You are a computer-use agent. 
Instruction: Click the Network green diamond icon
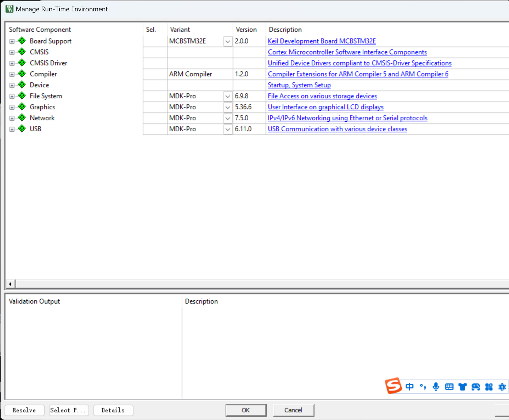click(22, 118)
